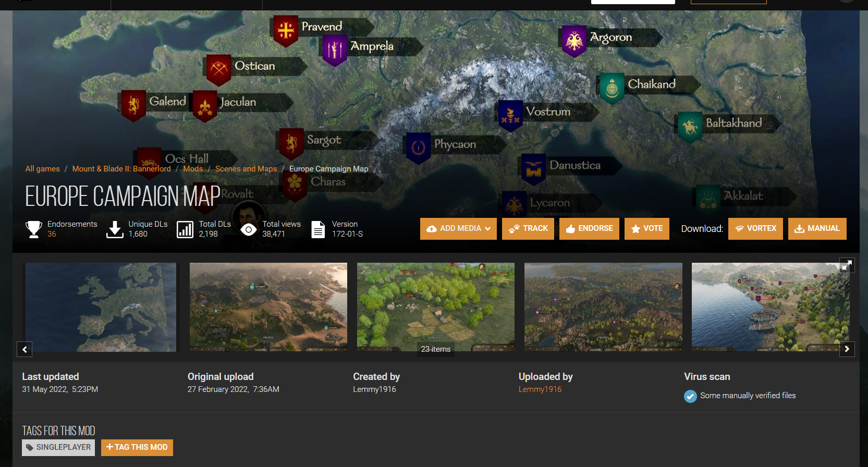Click the 23 items gallery label
Viewport: 868px width, 467px height.
pos(436,349)
